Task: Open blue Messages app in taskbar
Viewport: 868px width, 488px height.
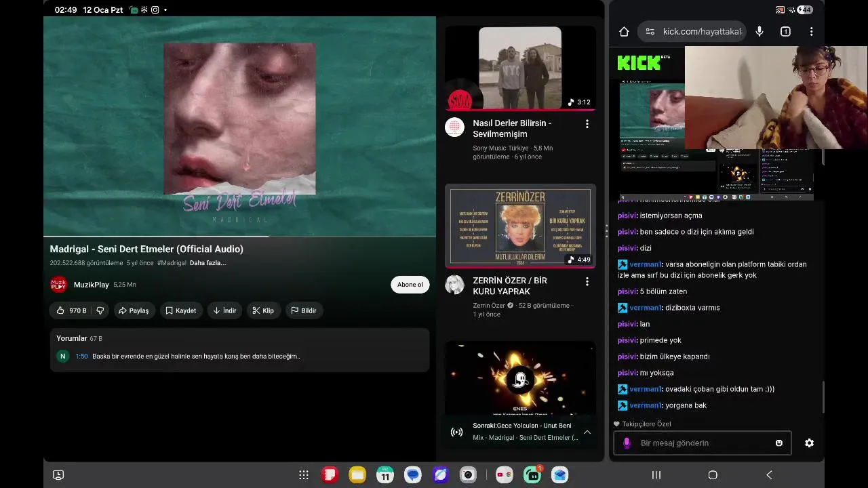Action: (413, 475)
